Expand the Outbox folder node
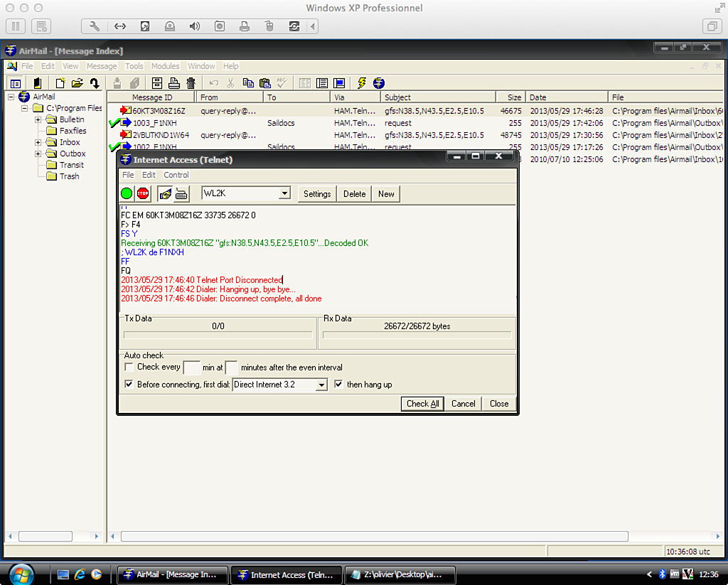This screenshot has width=728, height=585. coord(38,154)
